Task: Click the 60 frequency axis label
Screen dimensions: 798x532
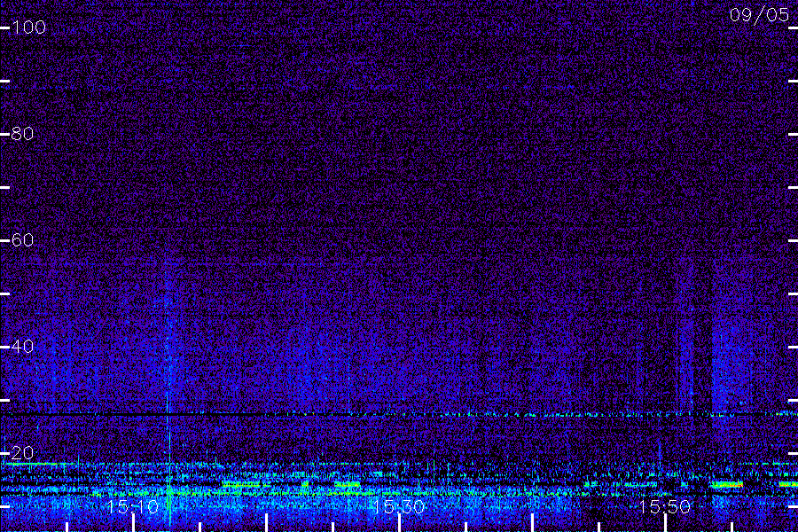Action: [x=22, y=239]
